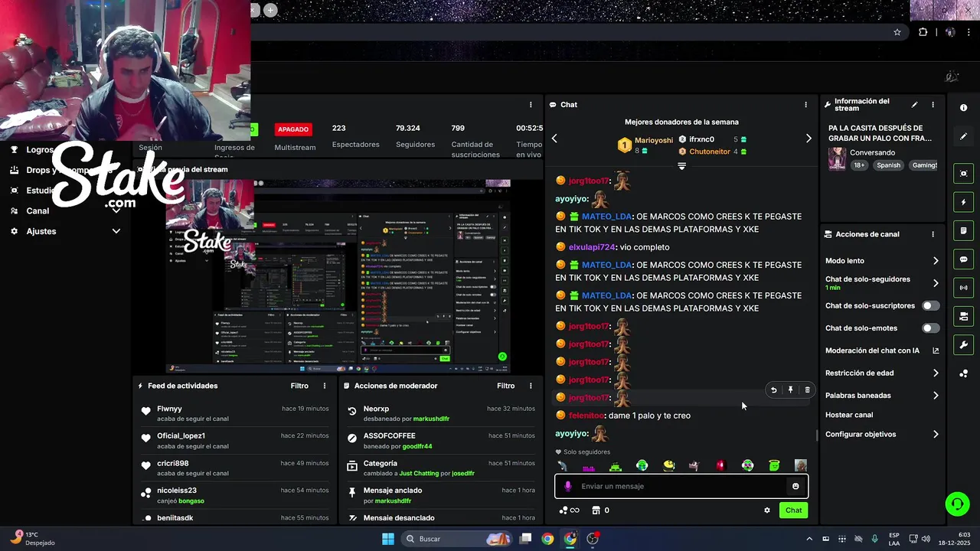This screenshot has width=980, height=551.
Task: Click the channel points infinity icon
Action: [570, 510]
